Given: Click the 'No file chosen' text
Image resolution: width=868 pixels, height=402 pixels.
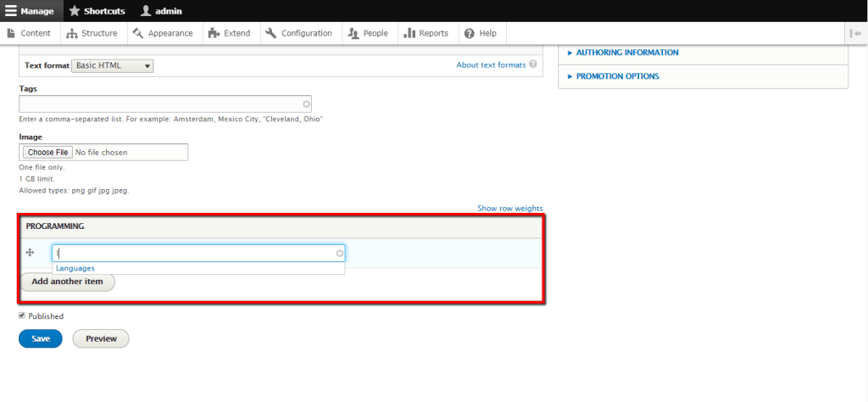Looking at the screenshot, I should pos(102,153).
